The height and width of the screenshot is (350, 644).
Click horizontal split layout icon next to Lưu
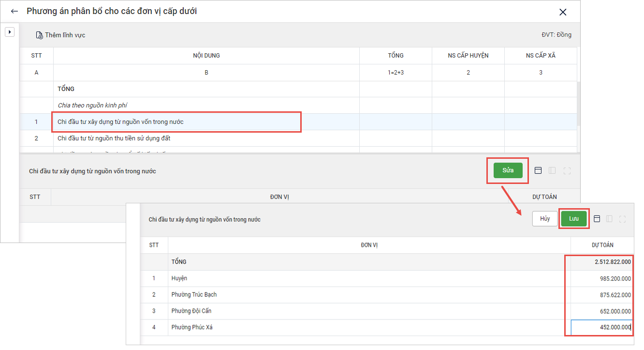[x=597, y=219]
